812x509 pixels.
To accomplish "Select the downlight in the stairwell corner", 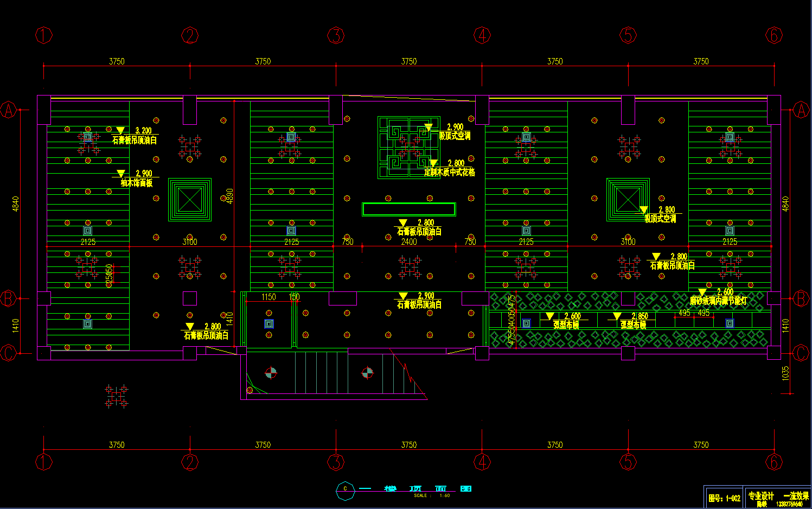I will pos(250,390).
